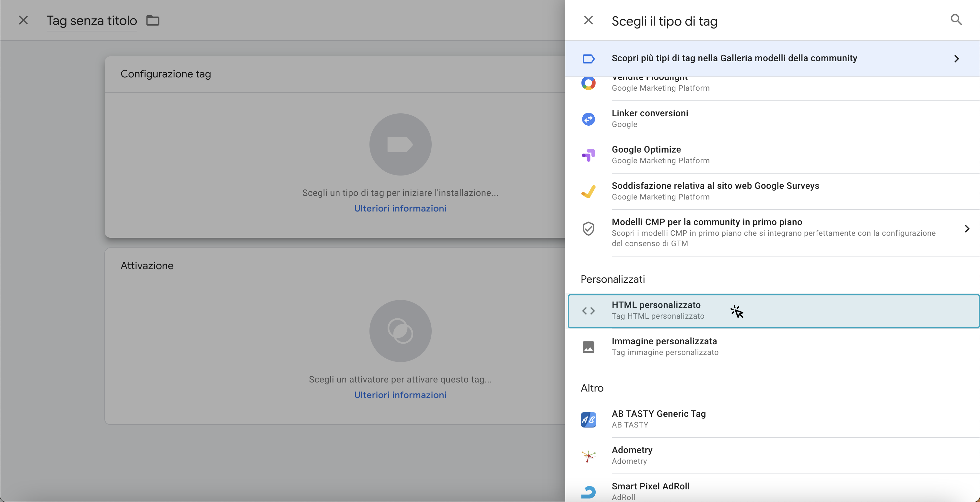Click the Adometry logo icon
Screen dimensions: 980x502
[x=588, y=456]
